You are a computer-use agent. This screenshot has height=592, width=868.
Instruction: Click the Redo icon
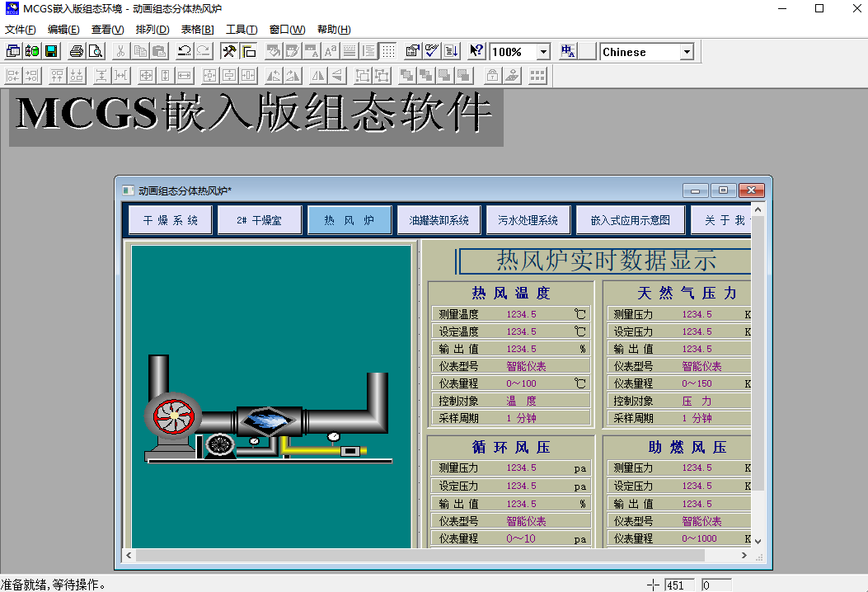203,51
